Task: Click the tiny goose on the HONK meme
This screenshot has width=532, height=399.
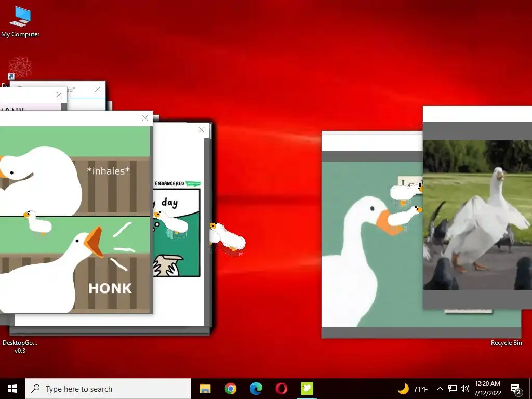Action: tap(37, 222)
